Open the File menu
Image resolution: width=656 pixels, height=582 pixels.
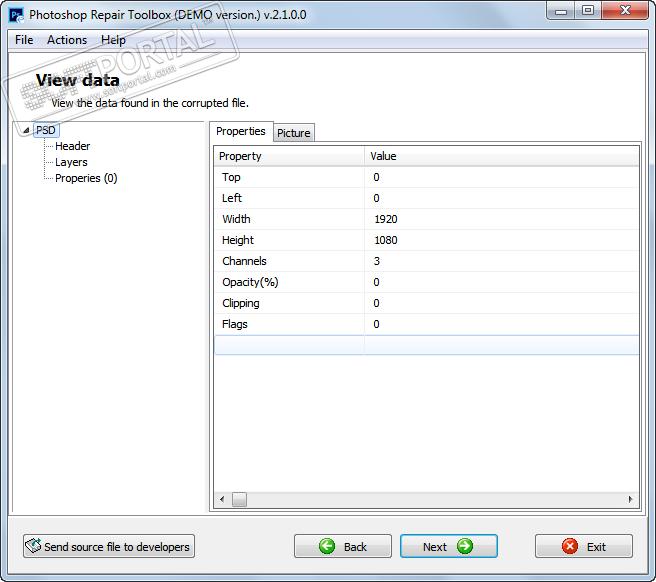pyautogui.click(x=24, y=40)
